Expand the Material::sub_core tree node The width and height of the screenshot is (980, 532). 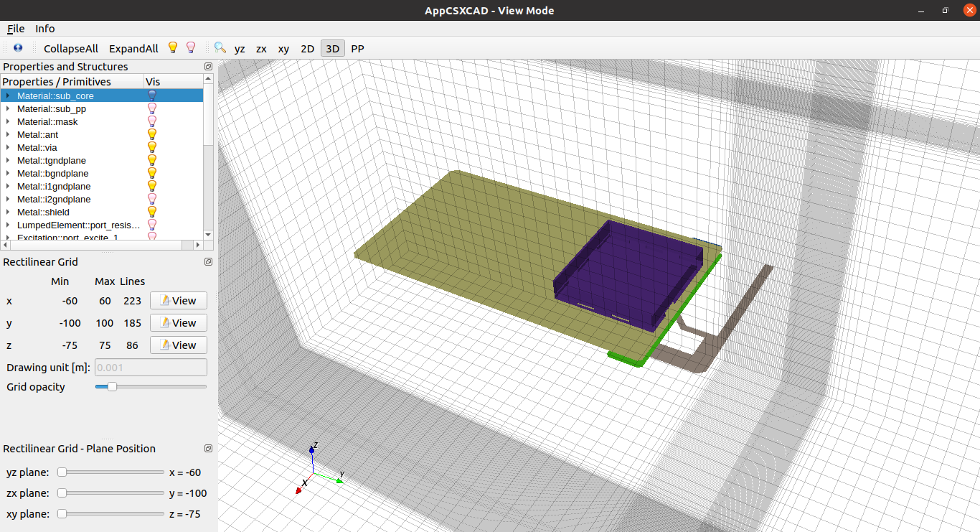coord(7,95)
